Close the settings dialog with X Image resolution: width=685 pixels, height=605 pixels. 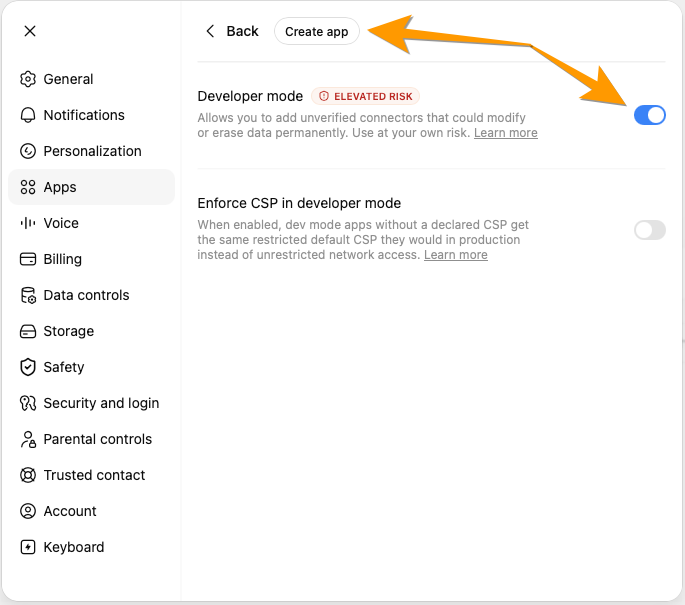pos(30,31)
